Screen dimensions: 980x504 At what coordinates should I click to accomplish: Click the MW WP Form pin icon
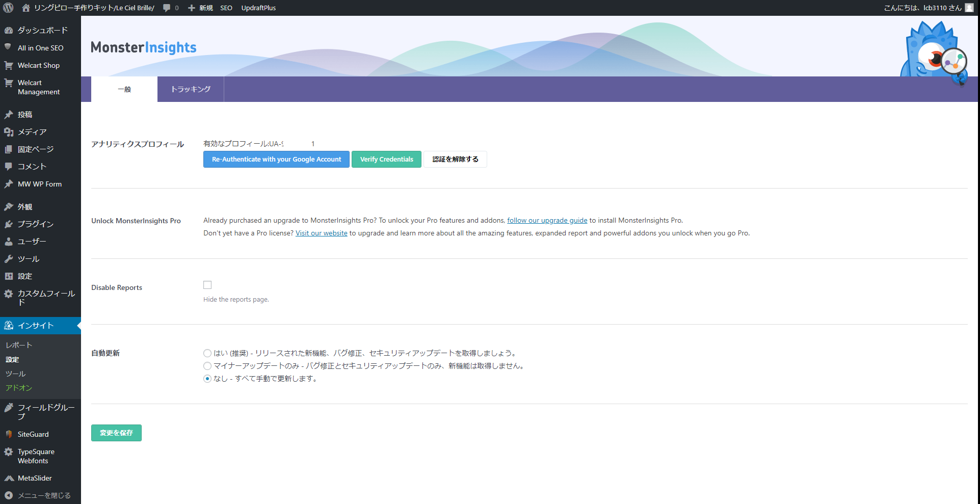click(x=9, y=184)
